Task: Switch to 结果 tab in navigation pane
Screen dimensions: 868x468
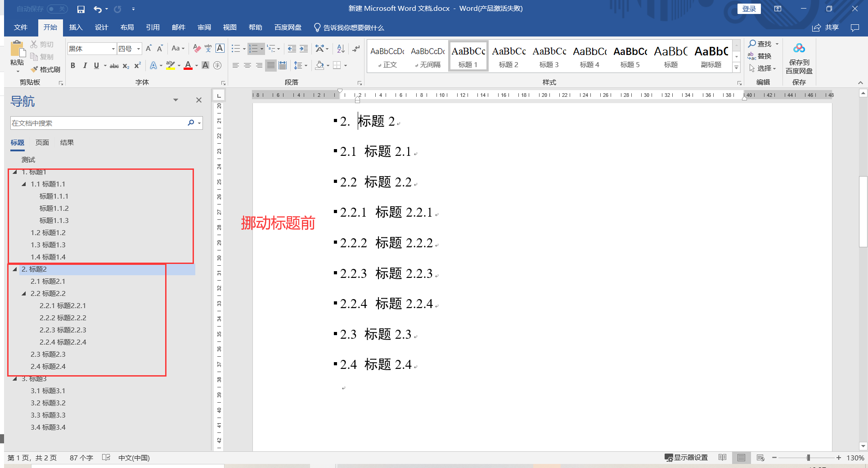Action: [x=67, y=142]
